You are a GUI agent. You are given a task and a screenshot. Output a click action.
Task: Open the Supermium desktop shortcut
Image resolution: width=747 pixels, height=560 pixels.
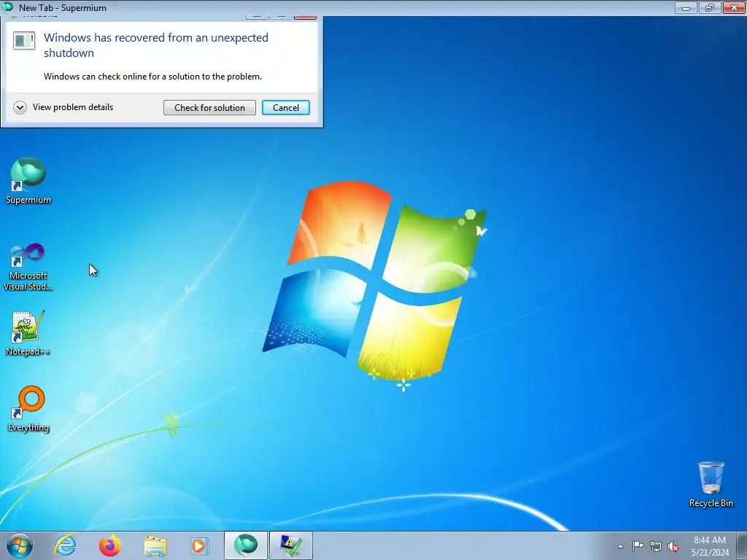tap(28, 181)
